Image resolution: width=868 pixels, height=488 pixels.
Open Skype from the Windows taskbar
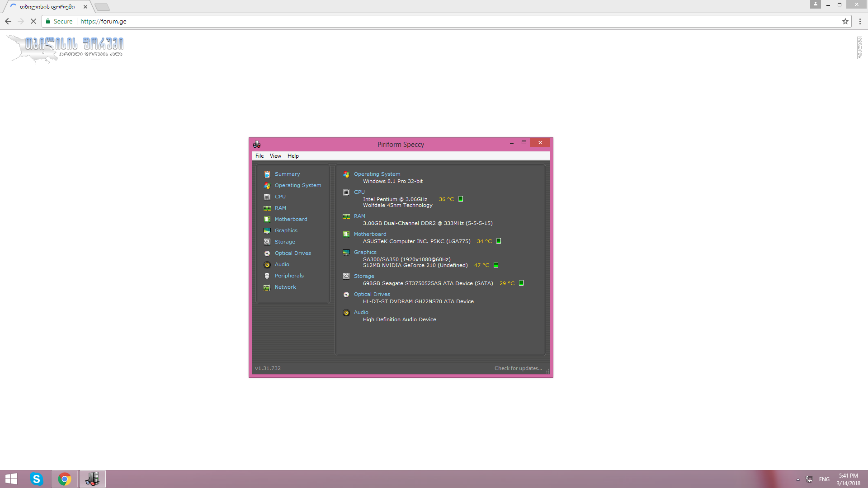[x=37, y=479]
